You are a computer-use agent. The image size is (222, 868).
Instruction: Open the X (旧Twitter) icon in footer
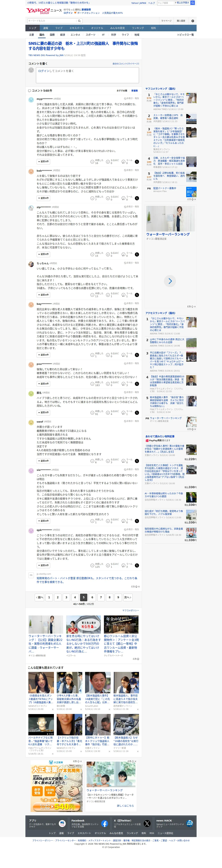point(147,824)
